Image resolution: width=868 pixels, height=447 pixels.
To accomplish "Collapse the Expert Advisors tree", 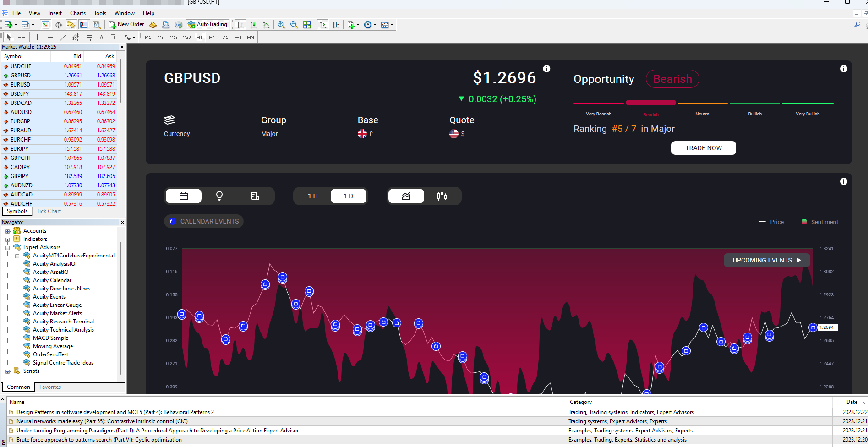I will point(7,247).
